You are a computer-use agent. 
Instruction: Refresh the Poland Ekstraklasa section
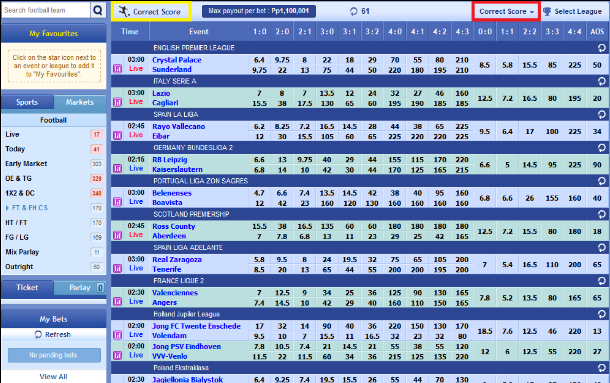click(601, 367)
